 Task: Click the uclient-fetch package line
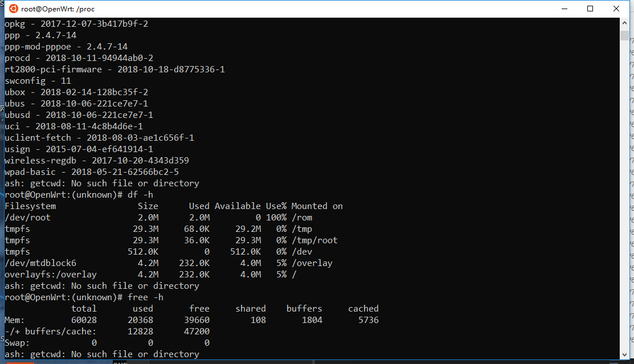pyautogui.click(x=100, y=137)
